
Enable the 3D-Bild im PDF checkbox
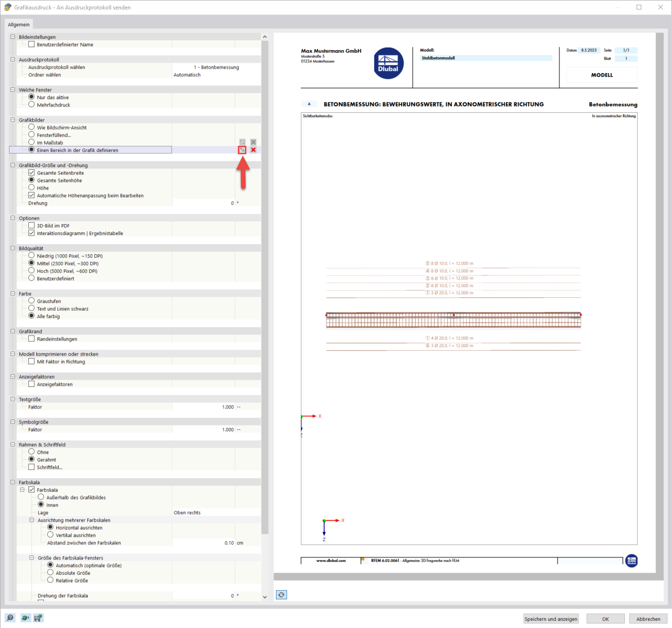click(32, 226)
